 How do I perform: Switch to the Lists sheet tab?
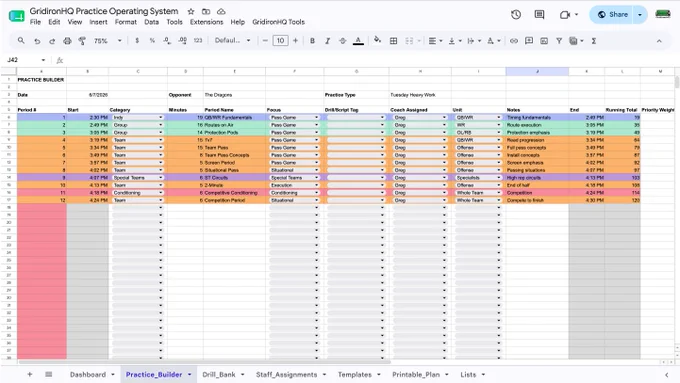click(x=468, y=374)
